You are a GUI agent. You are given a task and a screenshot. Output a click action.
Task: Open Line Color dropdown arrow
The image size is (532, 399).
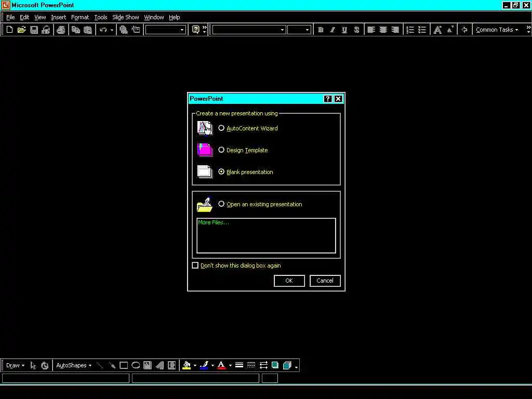tap(212, 365)
